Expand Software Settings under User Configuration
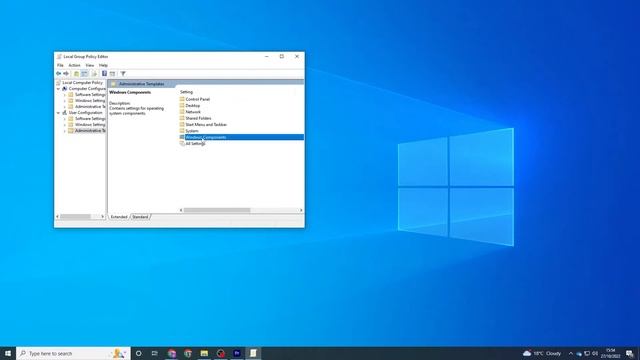The width and height of the screenshot is (640, 360). pos(64,119)
